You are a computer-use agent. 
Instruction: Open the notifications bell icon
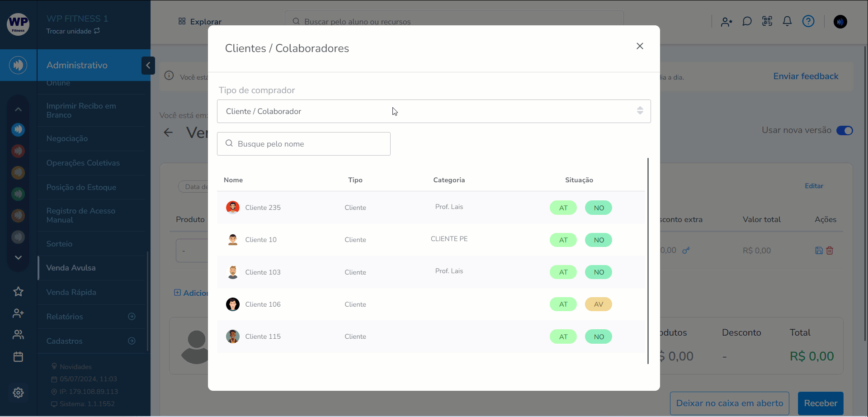[787, 21]
